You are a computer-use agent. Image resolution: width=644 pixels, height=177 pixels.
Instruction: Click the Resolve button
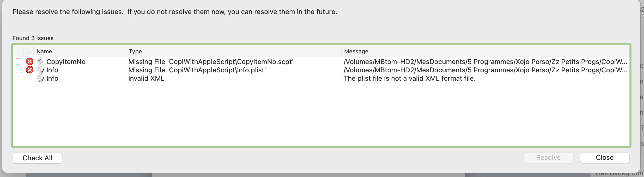(548, 158)
